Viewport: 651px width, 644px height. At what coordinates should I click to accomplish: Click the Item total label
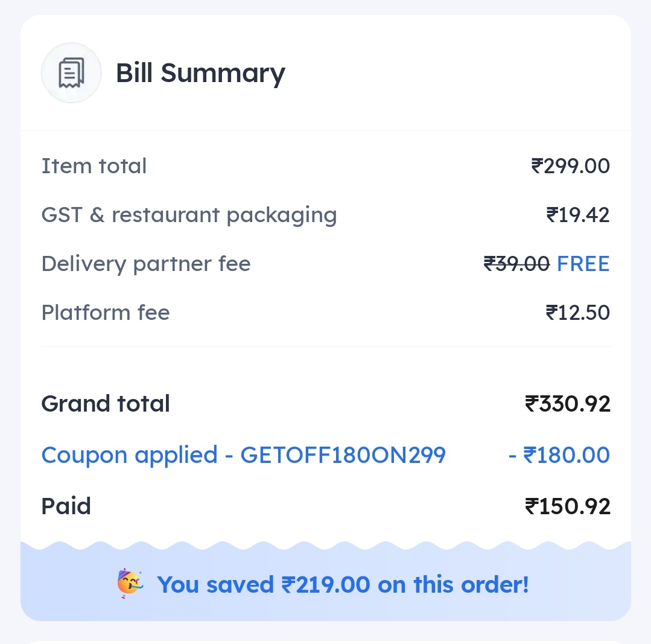point(94,166)
